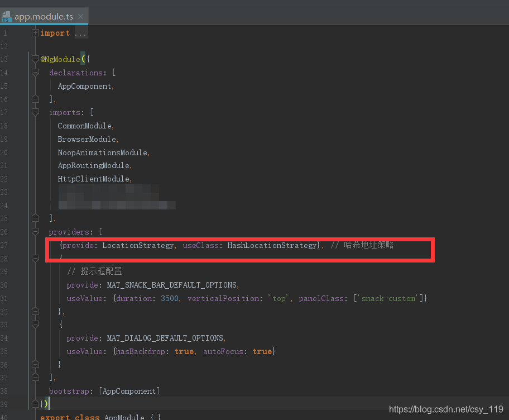Click 'AppRoutingModule' in the imports list
The width and height of the screenshot is (509, 420).
94,165
